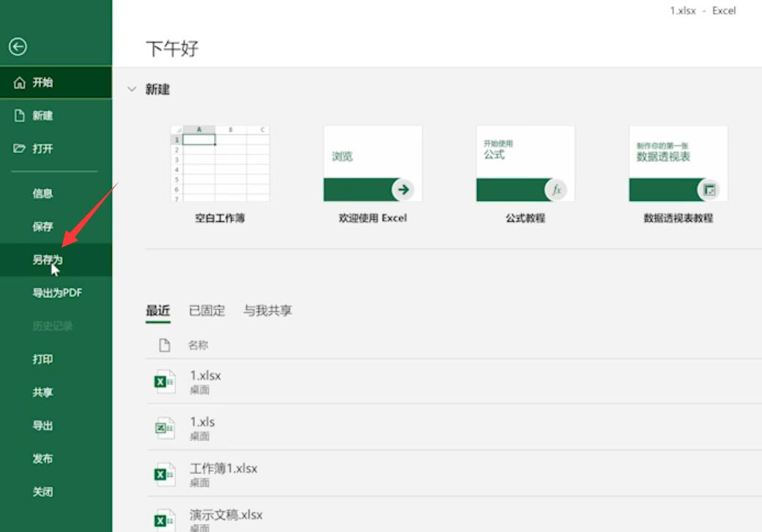The height and width of the screenshot is (532, 762).
Task: Click the 数据透视表教程 label
Action: coord(678,218)
